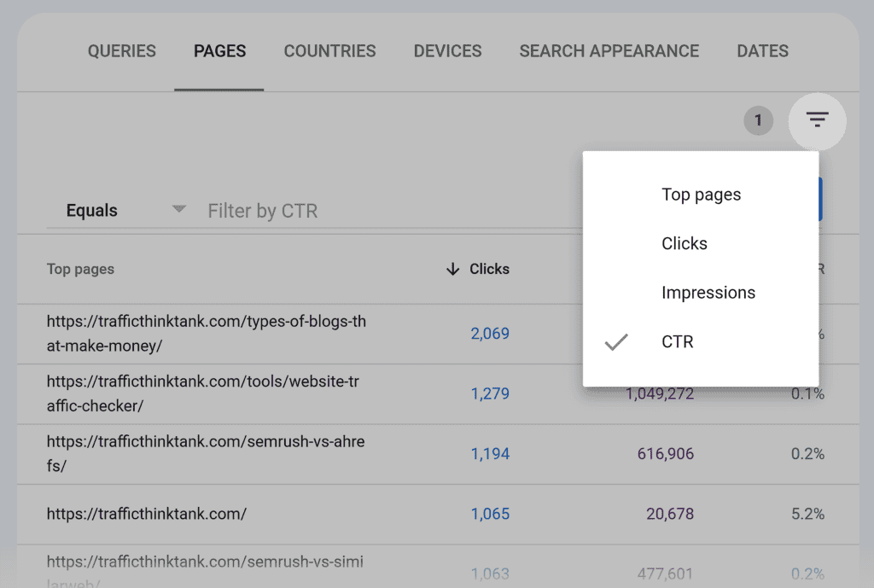The image size is (874, 588).
Task: Expand the filter menu via funnel icon
Action: [x=817, y=121]
